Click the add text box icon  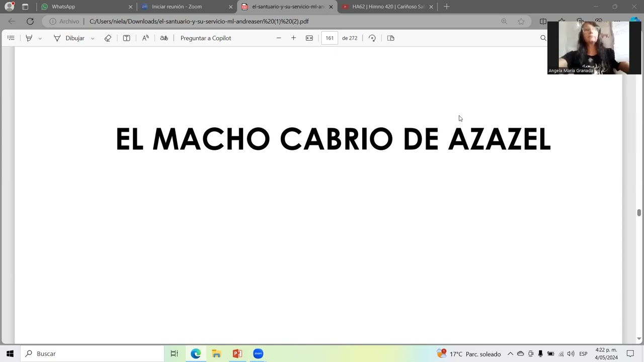pyautogui.click(x=127, y=38)
